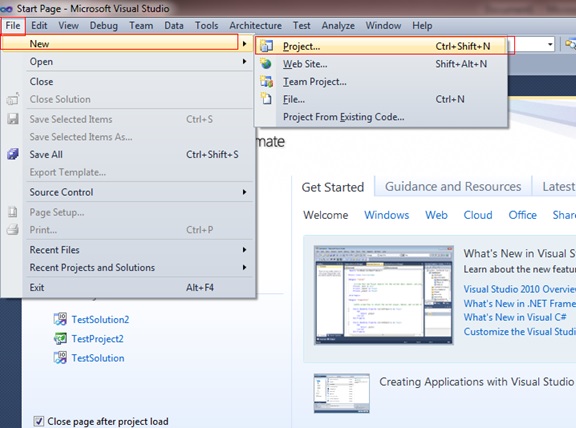The height and width of the screenshot is (428, 576).
Task: Click the TestSolution solution icon
Action: click(60, 358)
